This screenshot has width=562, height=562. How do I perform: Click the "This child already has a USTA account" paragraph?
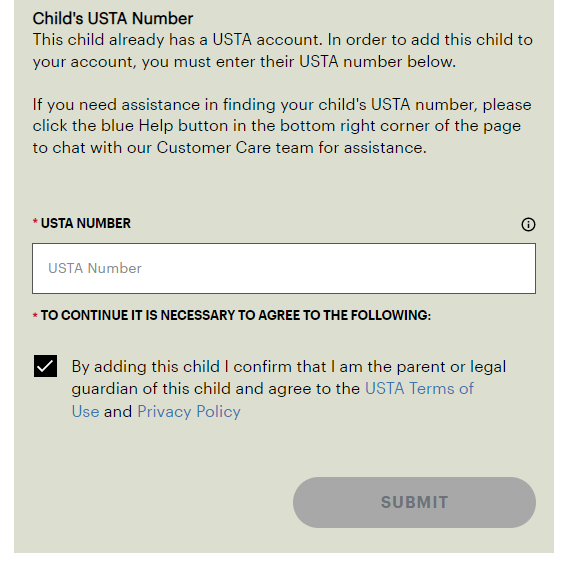(x=282, y=51)
